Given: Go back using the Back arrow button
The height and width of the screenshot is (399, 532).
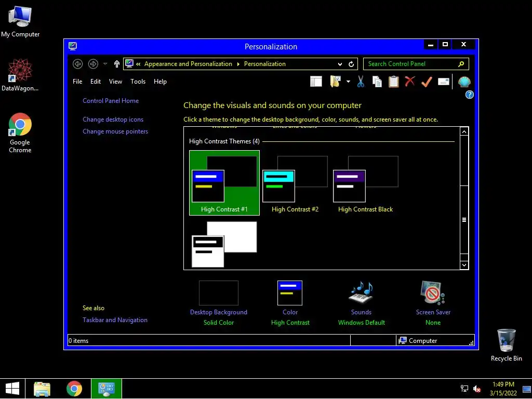Looking at the screenshot, I should (78, 64).
